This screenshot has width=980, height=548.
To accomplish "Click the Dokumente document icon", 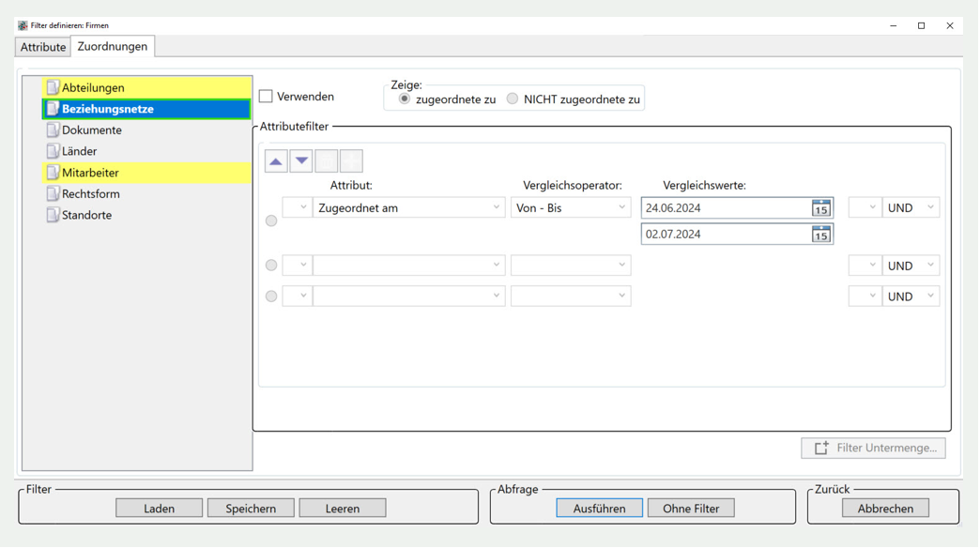I will (53, 130).
